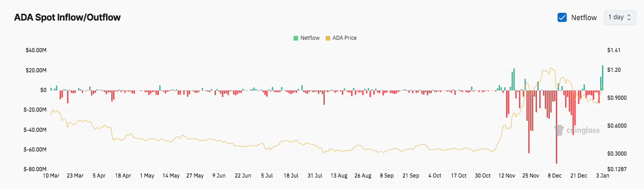
Task: Click the $-80.00M left axis label
Action: tap(36, 169)
